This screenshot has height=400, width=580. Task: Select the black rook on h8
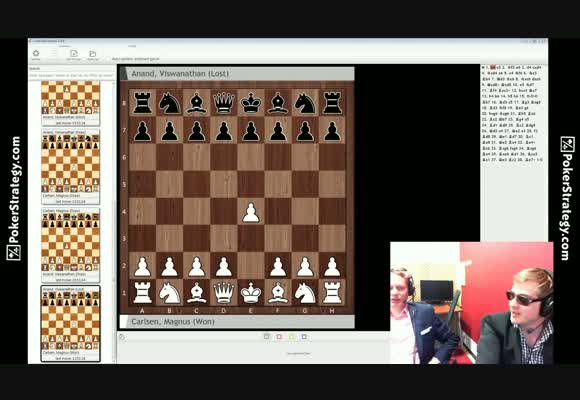332,103
